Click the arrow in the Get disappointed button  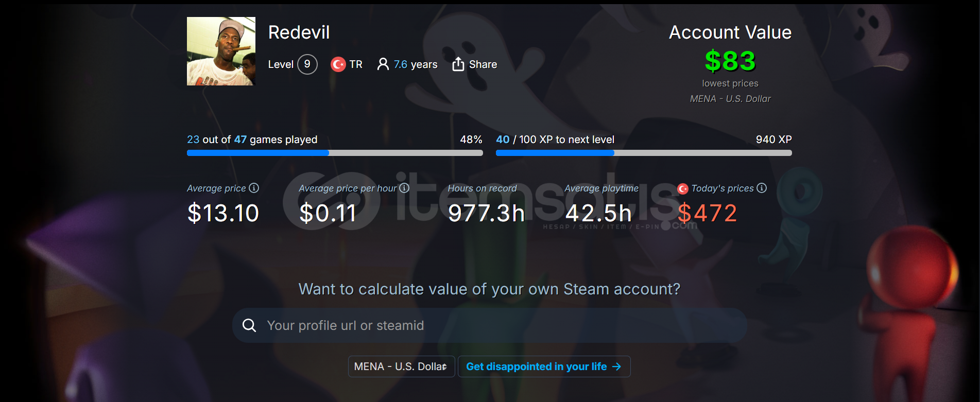[616, 366]
